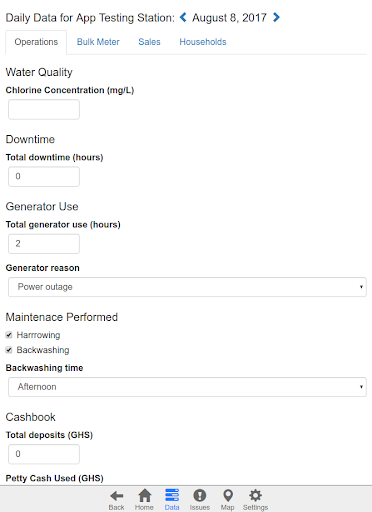Screen dimensions: 372x512
Task: Click the Total downtime hours field
Action: click(44, 177)
